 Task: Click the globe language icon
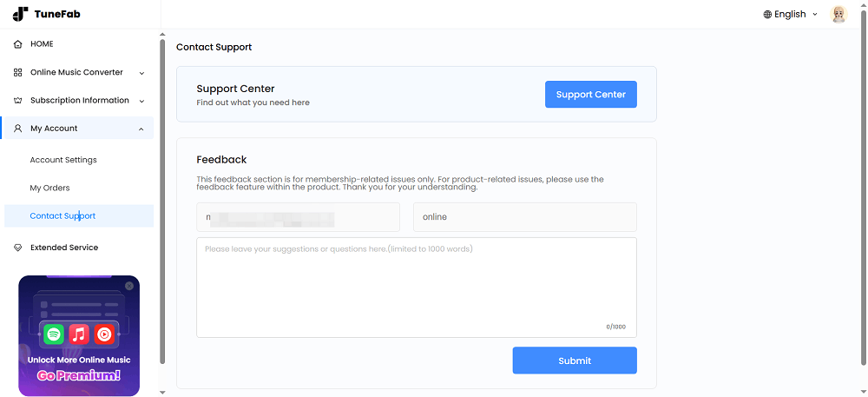click(767, 15)
